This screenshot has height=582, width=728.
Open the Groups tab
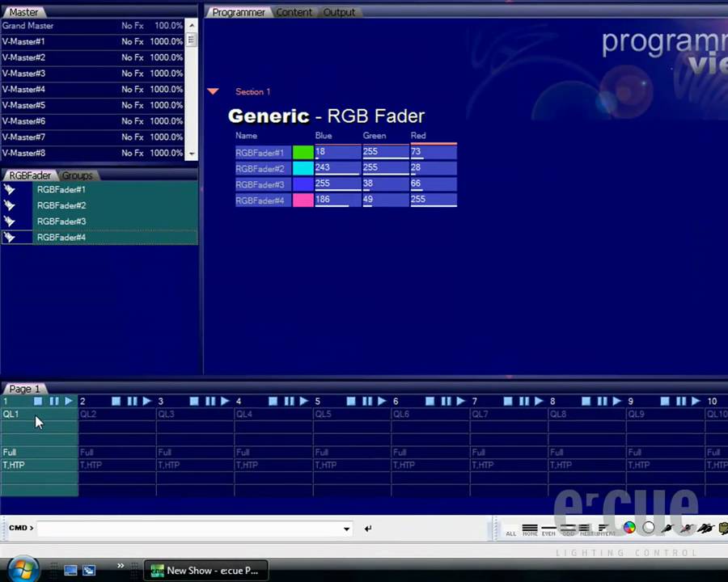77,175
